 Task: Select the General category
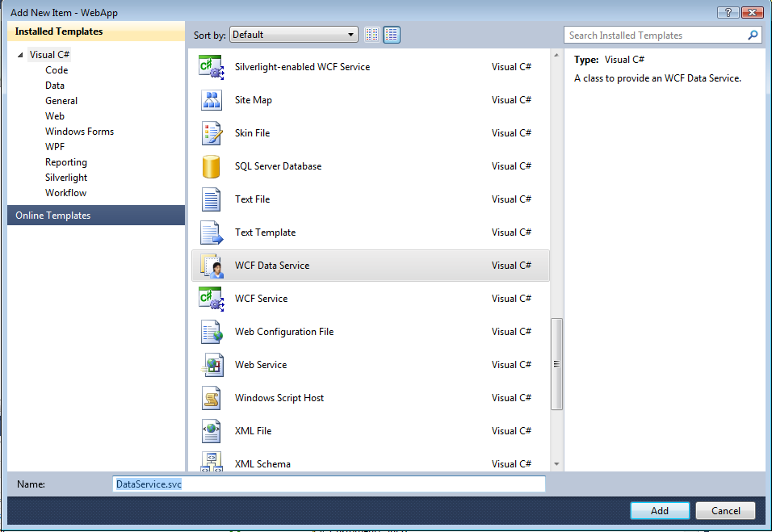tap(61, 100)
